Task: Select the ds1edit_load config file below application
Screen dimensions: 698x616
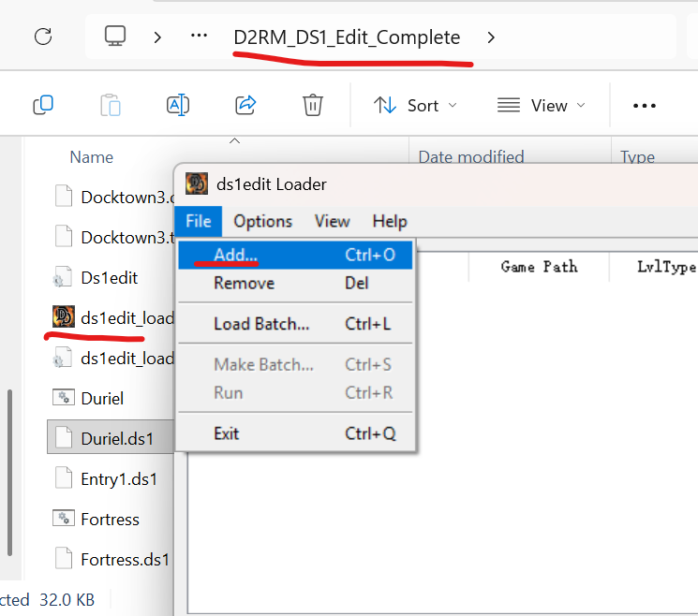Action: (113, 359)
